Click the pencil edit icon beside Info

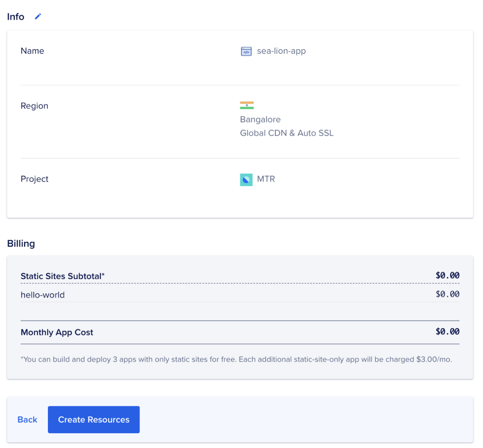click(x=38, y=16)
